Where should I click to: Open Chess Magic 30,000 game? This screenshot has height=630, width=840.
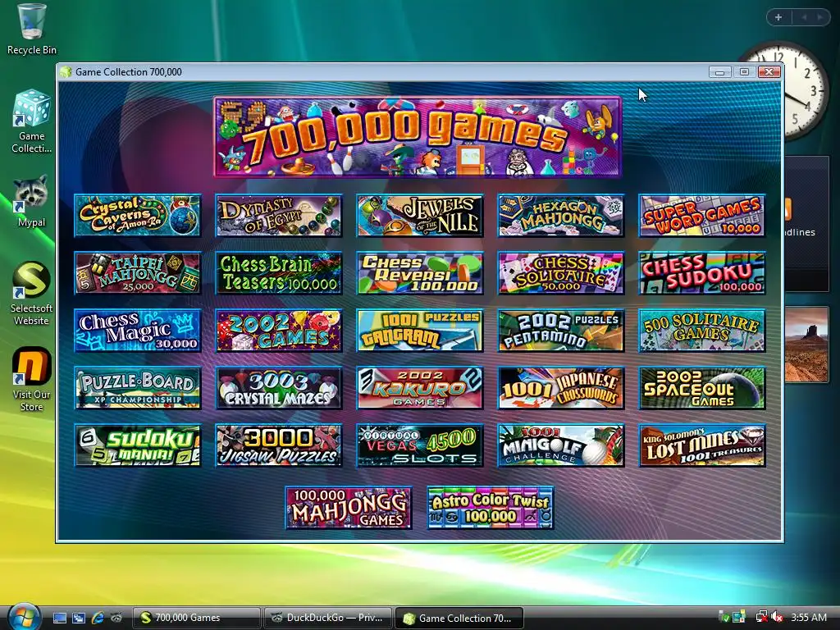[138, 331]
